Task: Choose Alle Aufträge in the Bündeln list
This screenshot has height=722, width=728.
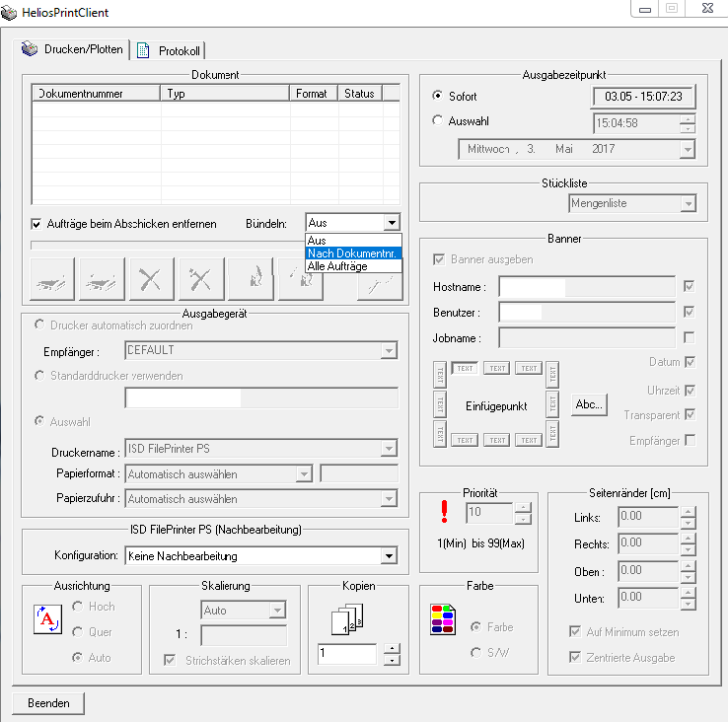Action: [x=353, y=266]
